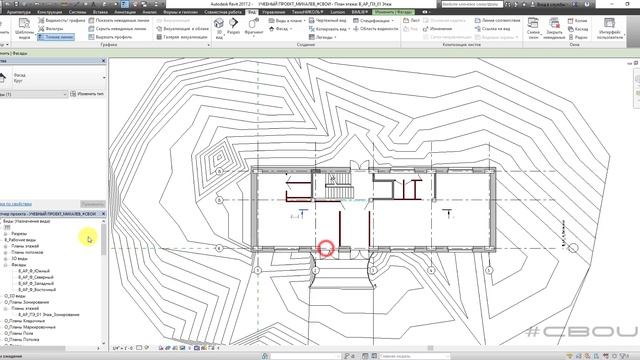Viewport: 640px width, 360px height.
Task: Open the Фасад Круг type selector
Action: (x=52, y=78)
